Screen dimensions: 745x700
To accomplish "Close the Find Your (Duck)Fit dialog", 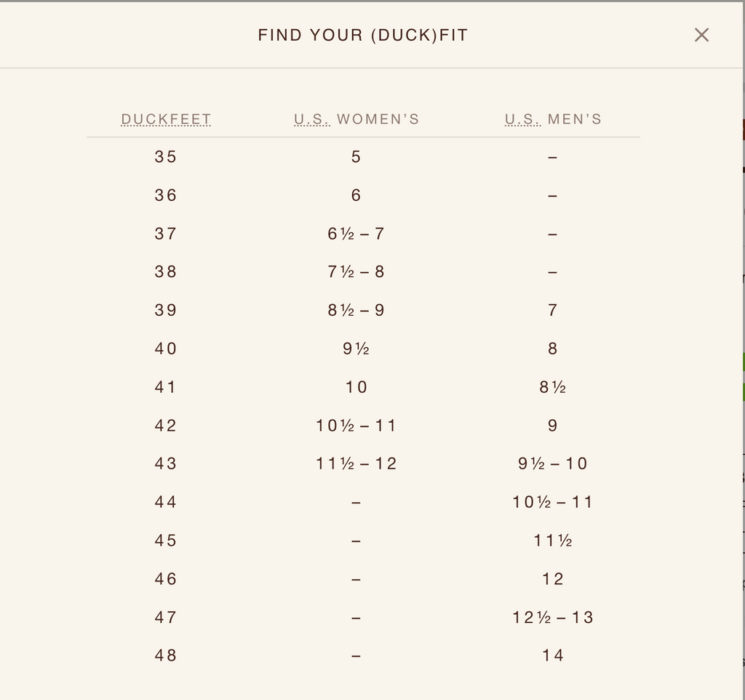I will click(701, 35).
